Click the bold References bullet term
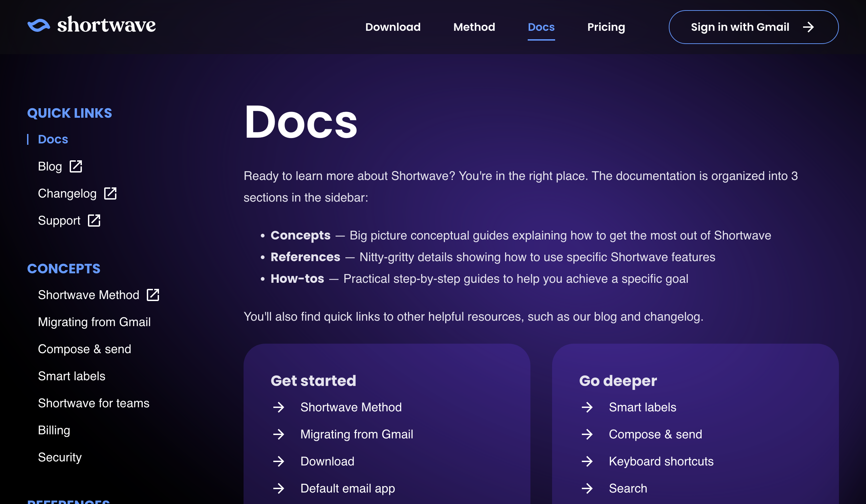The width and height of the screenshot is (866, 504). pos(305,257)
